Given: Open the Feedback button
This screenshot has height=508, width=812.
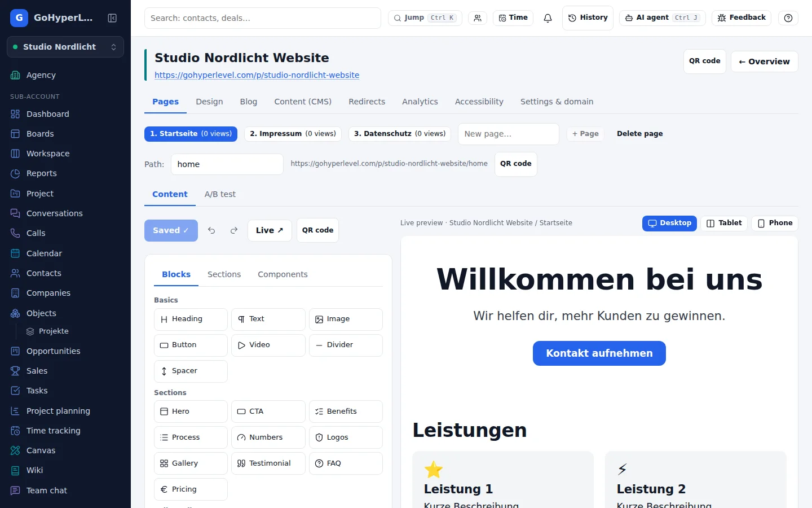Looking at the screenshot, I should tap(742, 18).
